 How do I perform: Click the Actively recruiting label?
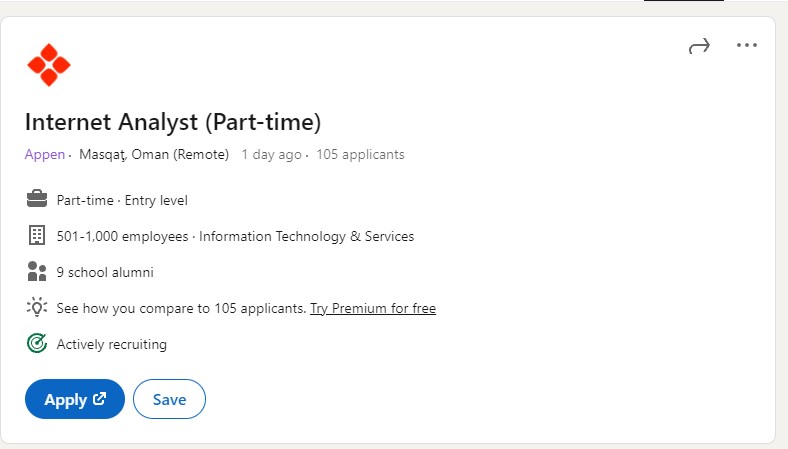tap(112, 344)
